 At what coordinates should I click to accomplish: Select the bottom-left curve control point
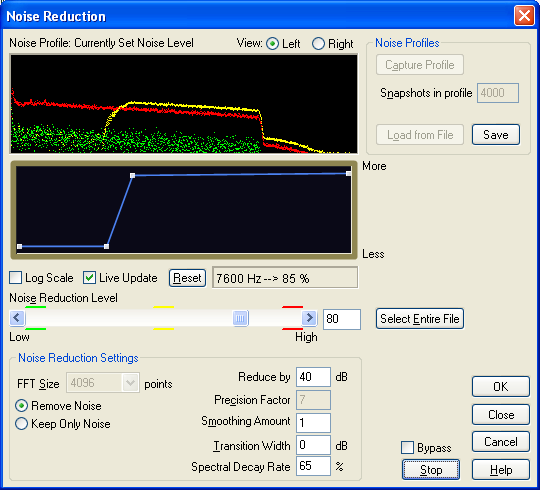point(20,247)
